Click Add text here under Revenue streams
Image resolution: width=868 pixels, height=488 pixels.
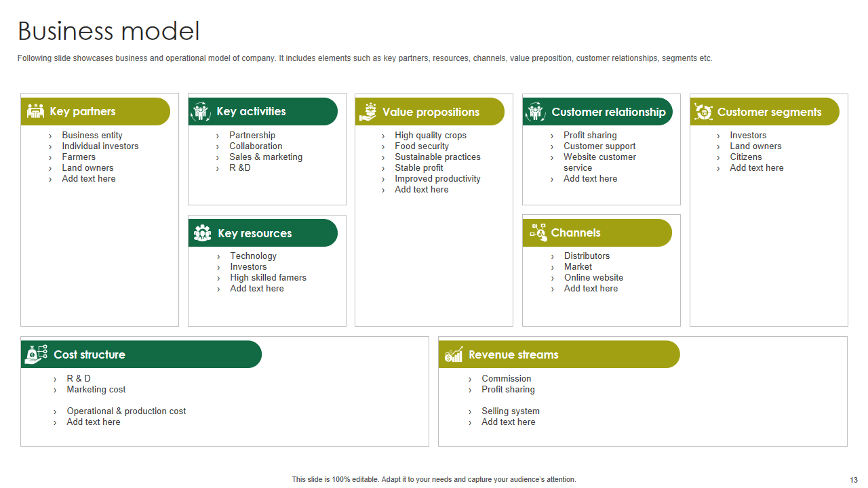[509, 422]
